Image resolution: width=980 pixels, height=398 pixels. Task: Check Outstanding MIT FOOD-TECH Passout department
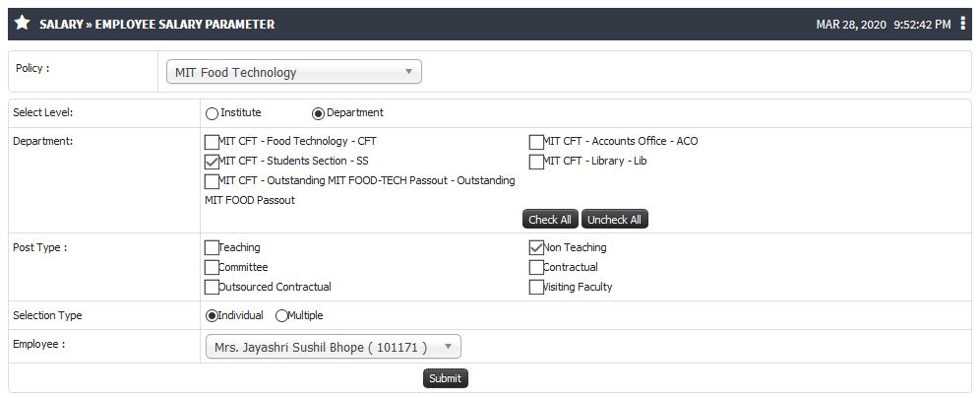pyautogui.click(x=212, y=181)
